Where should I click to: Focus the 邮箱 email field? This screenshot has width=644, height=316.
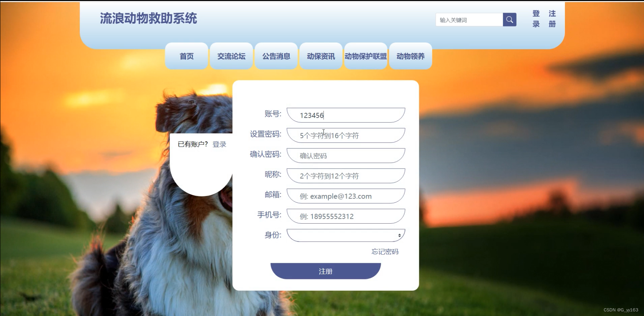[346, 196]
